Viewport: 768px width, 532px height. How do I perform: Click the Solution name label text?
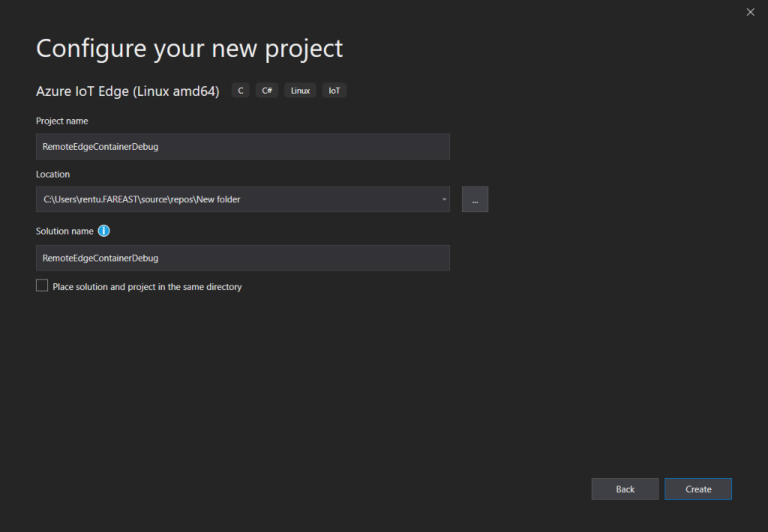click(64, 231)
